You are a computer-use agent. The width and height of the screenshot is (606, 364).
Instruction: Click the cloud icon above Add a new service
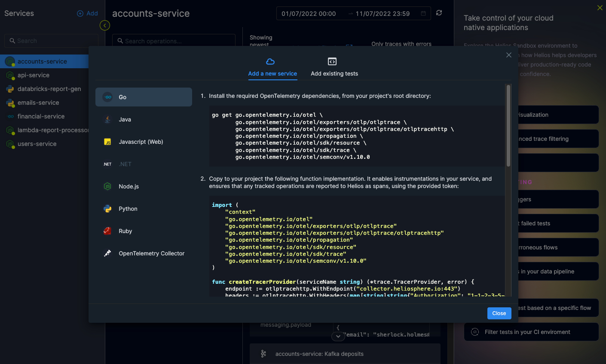click(x=270, y=61)
